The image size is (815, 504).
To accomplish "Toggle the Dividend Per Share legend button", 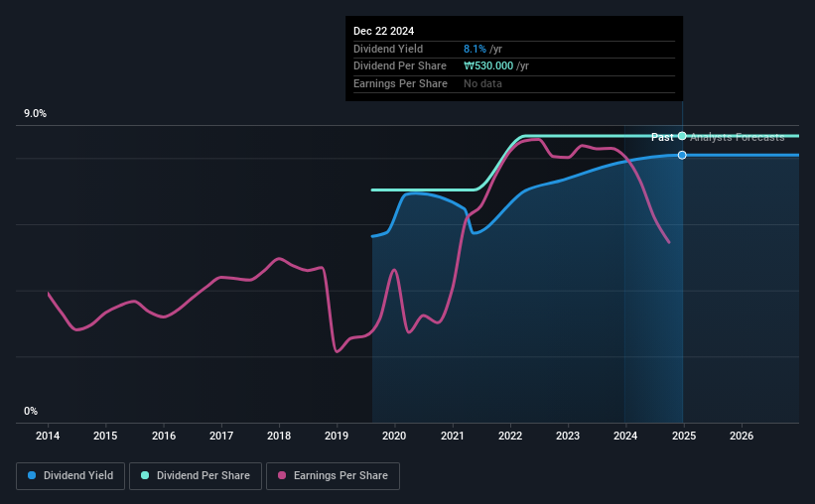I will [196, 476].
